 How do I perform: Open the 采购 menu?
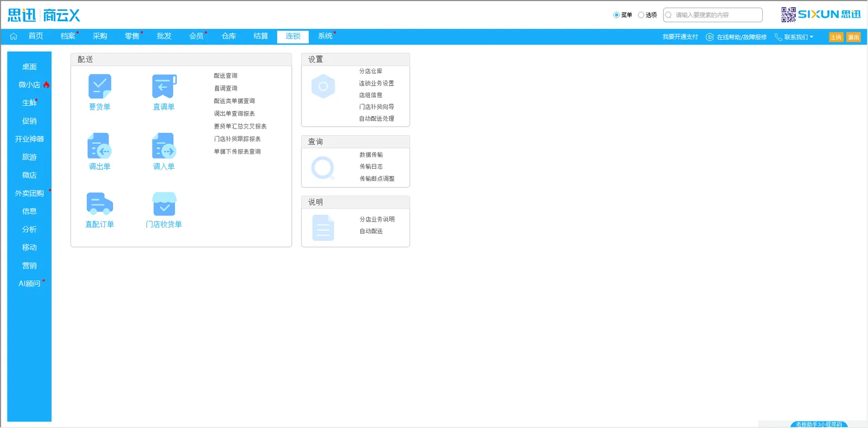100,36
